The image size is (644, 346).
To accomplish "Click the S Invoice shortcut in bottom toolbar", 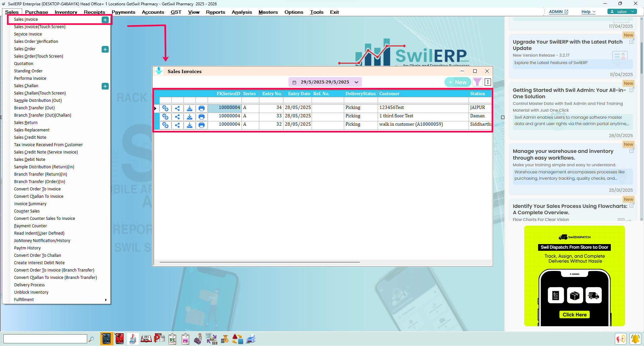I will (106, 339).
